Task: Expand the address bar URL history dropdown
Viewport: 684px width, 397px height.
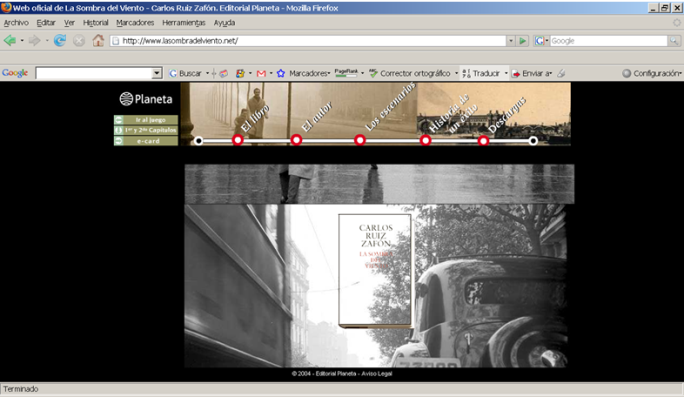Action: click(510, 41)
